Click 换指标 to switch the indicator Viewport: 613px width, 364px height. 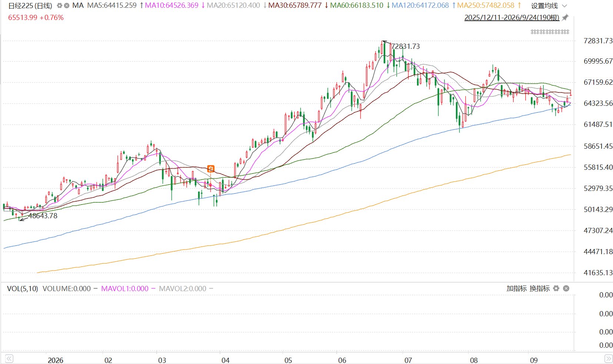tap(539, 288)
